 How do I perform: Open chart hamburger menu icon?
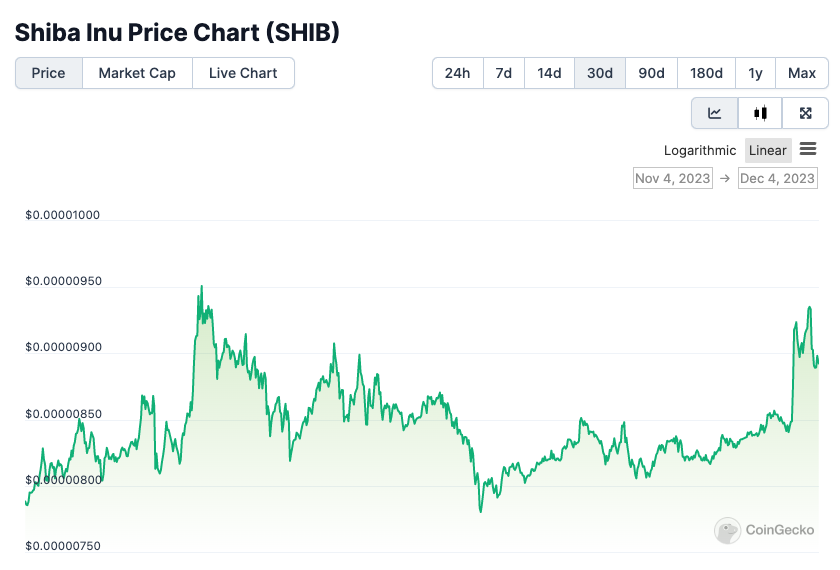tap(808, 150)
